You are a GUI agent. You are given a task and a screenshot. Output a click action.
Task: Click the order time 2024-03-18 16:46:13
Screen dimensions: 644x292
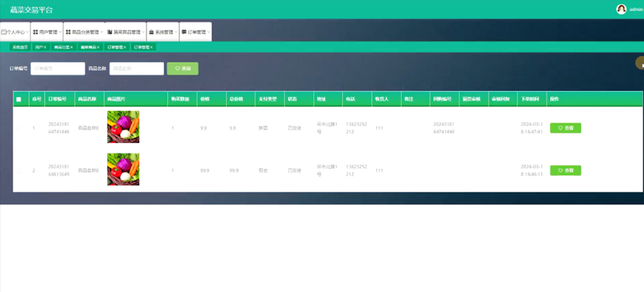tap(532, 171)
